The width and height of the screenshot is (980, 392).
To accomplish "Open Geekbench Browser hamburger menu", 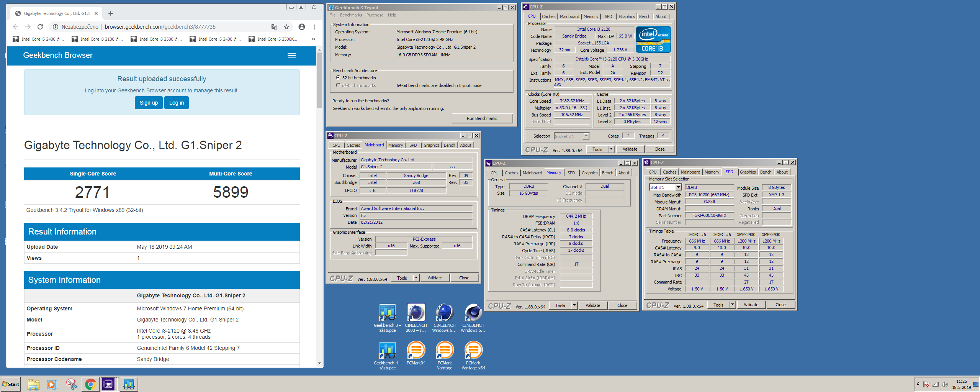I will tap(292, 56).
